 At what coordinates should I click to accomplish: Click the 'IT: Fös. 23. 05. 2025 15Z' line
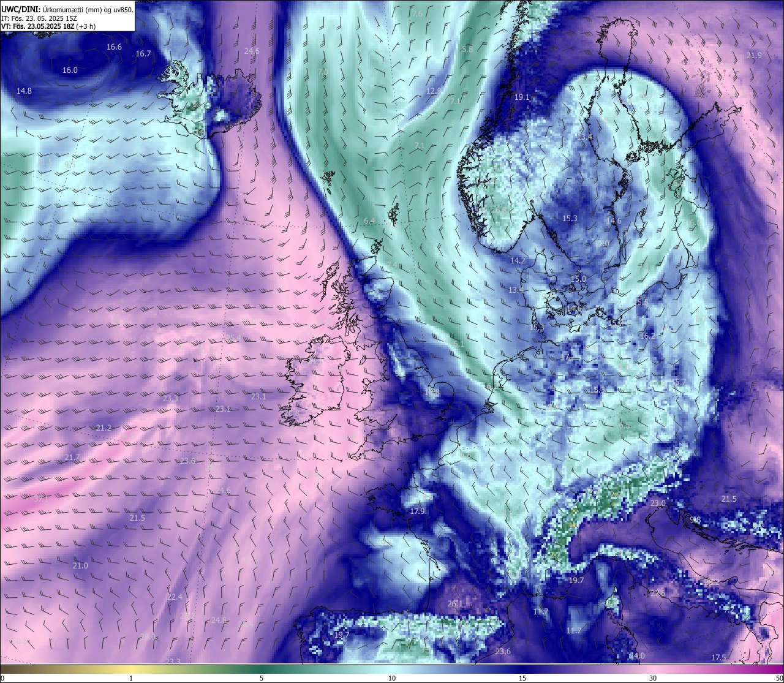39,18
